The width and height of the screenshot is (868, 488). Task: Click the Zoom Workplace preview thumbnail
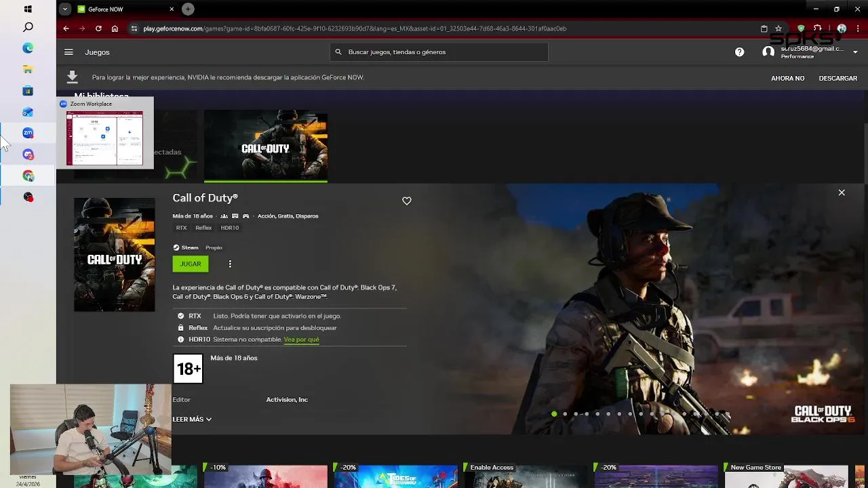click(x=105, y=138)
